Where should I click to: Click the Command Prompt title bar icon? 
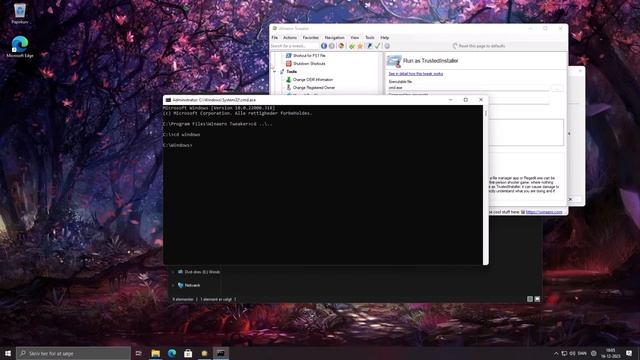(168, 100)
